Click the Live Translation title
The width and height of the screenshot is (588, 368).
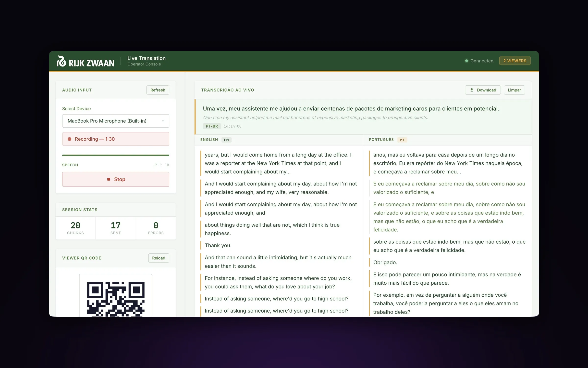(147, 58)
